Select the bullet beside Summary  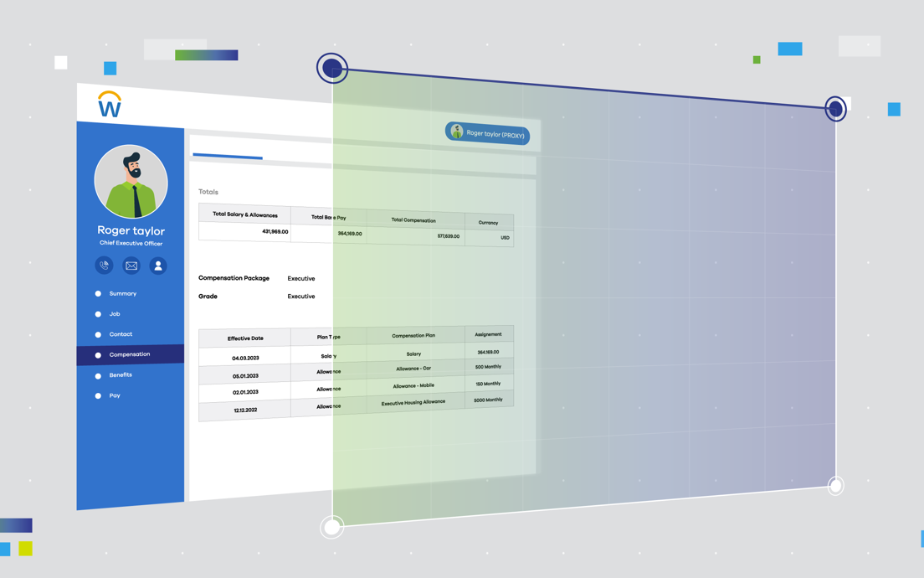(98, 294)
